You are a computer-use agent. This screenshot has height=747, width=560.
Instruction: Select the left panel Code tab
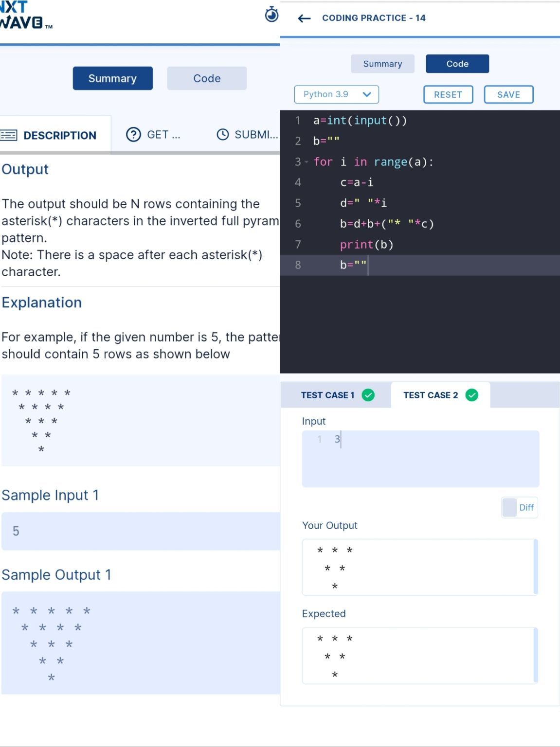click(x=207, y=78)
